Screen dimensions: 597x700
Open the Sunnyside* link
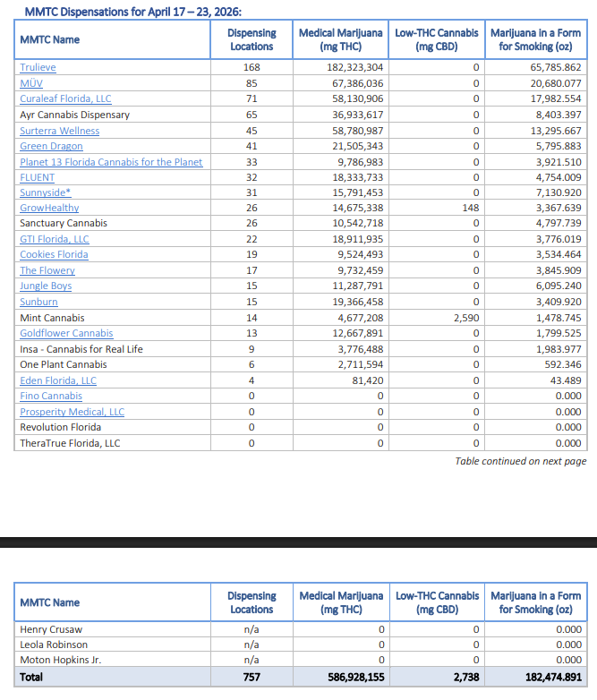tap(46, 192)
